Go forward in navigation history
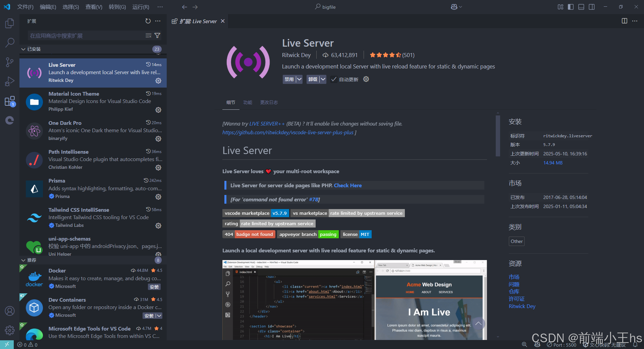This screenshot has height=349, width=644. (195, 7)
